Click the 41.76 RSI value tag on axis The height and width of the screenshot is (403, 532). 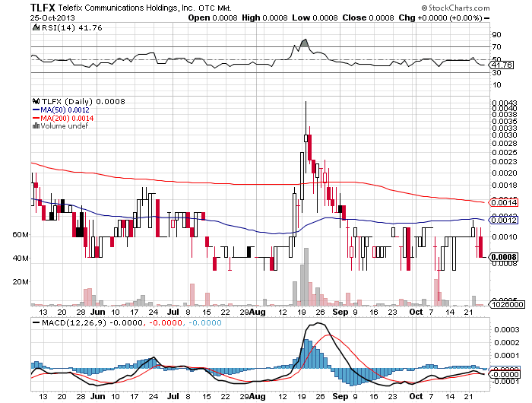(502, 65)
